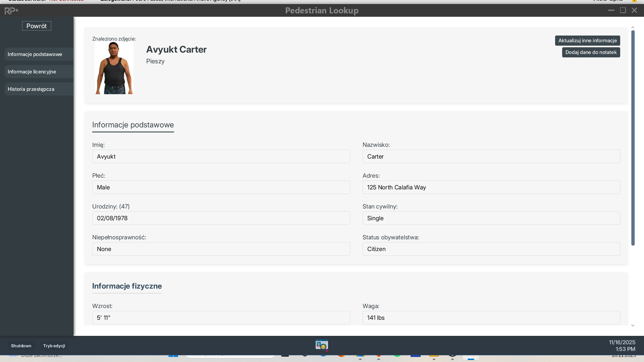
Task: Click the vertical scrollbar thumb
Action: click(x=633, y=137)
